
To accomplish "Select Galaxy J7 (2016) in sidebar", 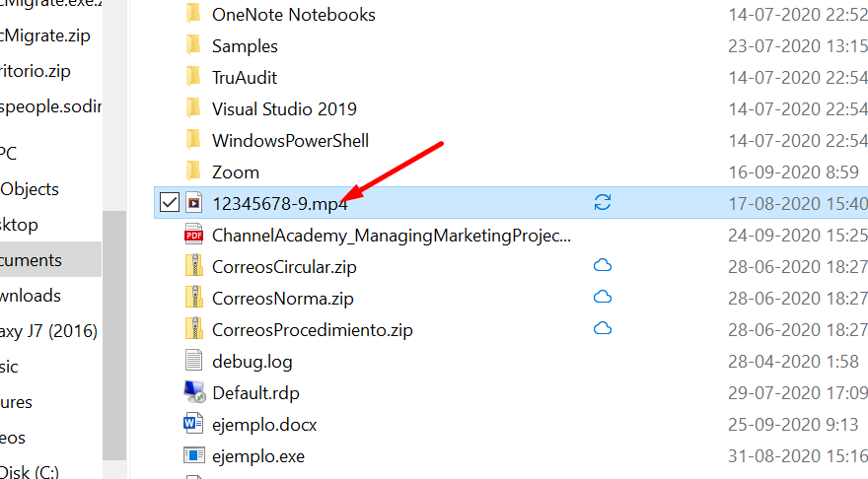I will pos(48,331).
